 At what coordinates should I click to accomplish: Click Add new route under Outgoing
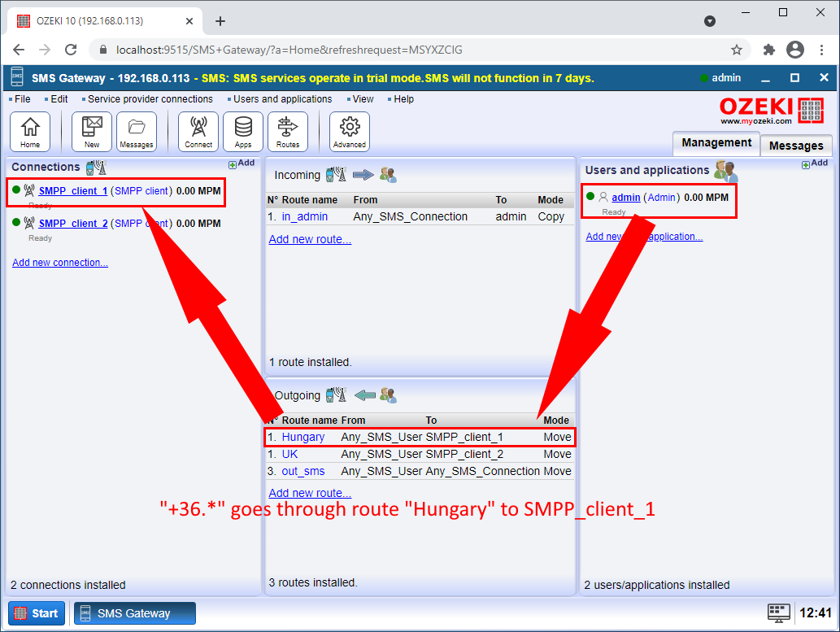(x=310, y=493)
